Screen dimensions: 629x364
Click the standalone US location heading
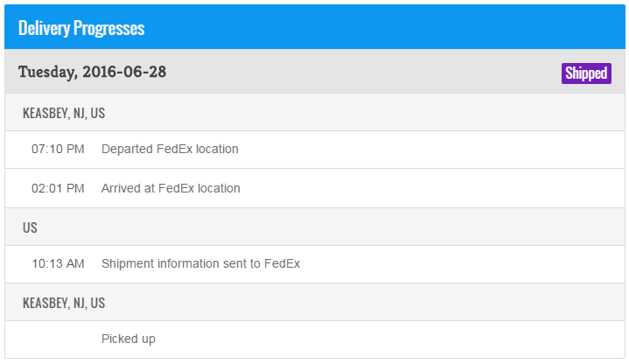[x=30, y=227]
